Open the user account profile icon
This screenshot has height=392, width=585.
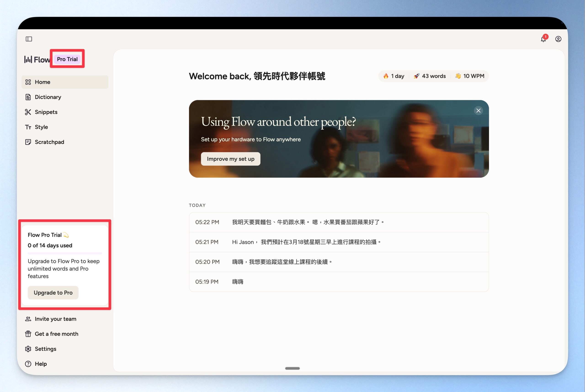coord(558,39)
